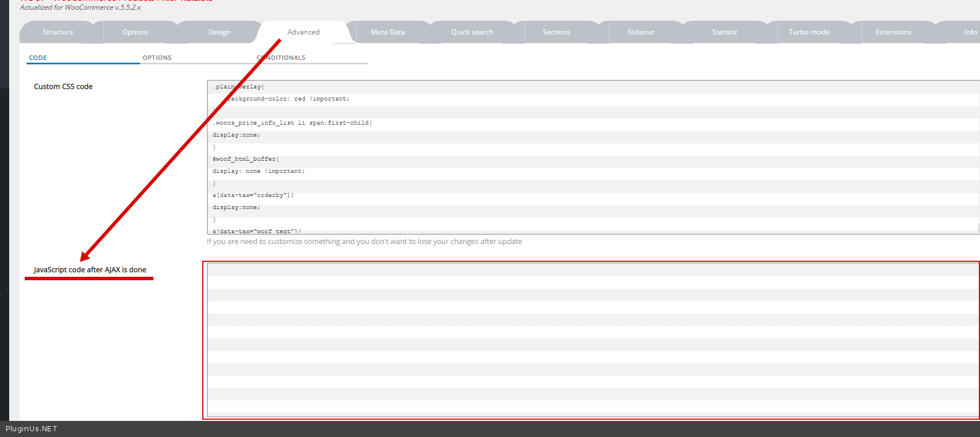Open the Design tab
The height and width of the screenshot is (437, 980).
click(219, 32)
